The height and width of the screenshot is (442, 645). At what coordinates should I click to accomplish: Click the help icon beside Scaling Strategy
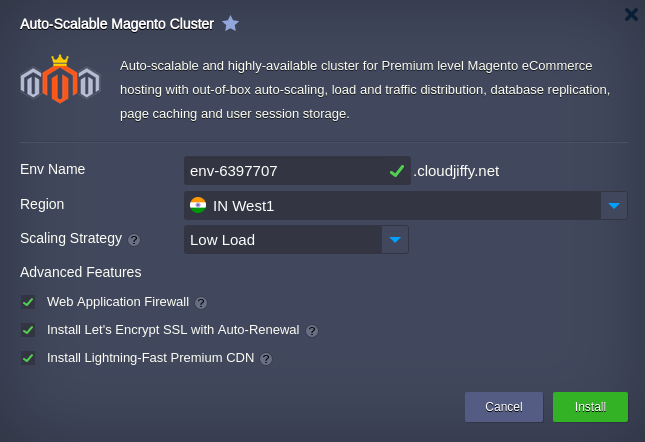click(134, 240)
